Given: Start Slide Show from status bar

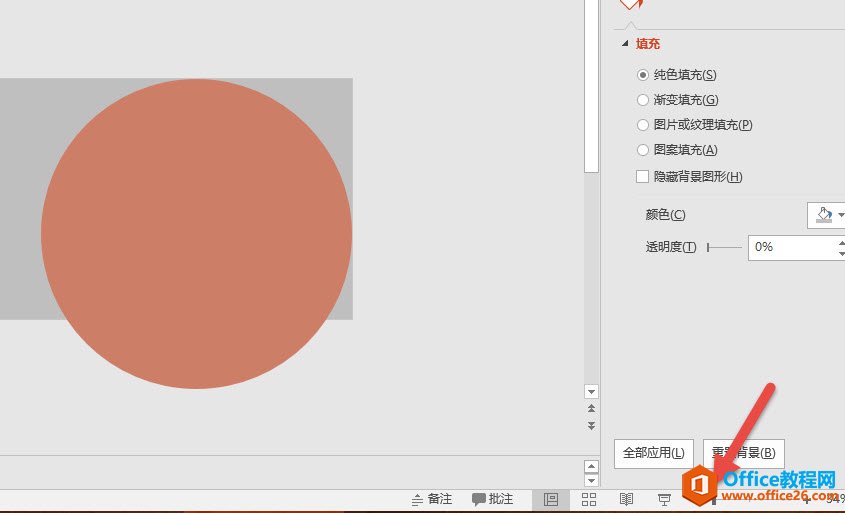Looking at the screenshot, I should point(664,500).
